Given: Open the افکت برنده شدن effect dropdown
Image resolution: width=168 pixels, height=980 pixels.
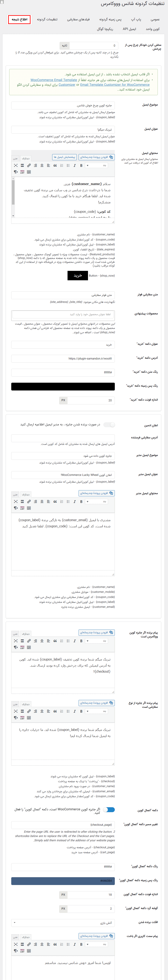Looking at the screenshot, I should pos(63,923).
